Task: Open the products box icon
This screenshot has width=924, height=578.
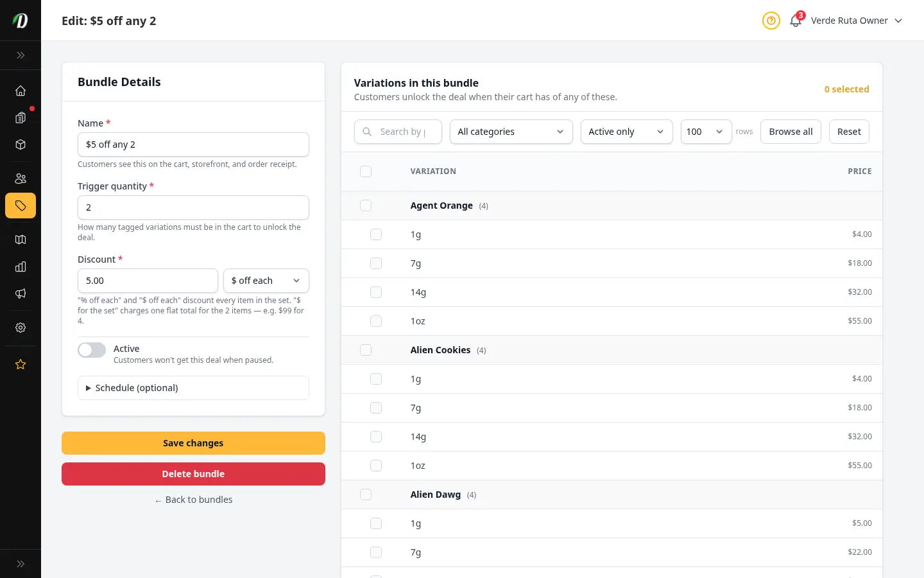Action: coord(21,144)
